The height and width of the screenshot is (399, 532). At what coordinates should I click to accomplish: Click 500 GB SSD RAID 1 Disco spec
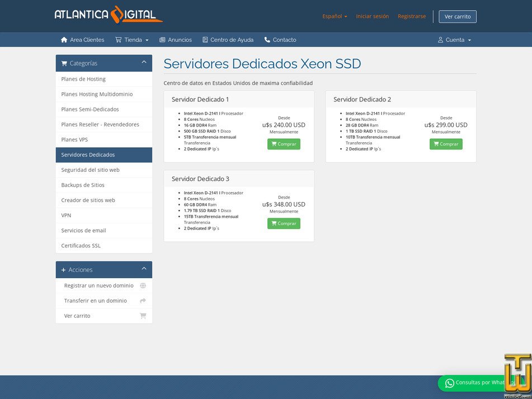[208, 131]
